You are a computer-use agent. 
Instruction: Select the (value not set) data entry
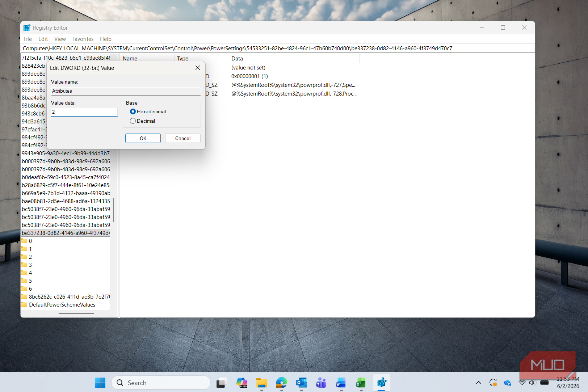(248, 68)
